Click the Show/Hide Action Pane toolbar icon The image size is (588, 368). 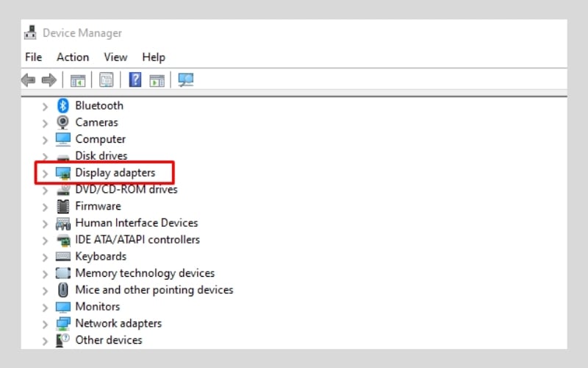[157, 79]
